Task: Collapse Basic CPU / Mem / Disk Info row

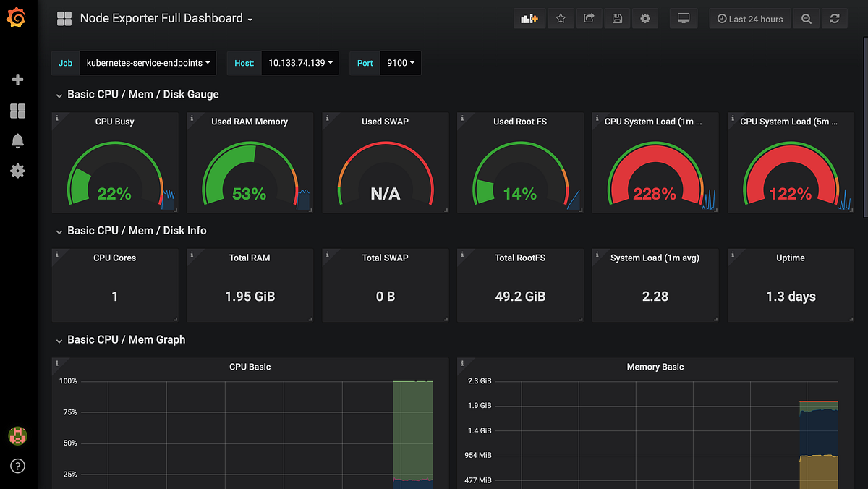Action: click(x=132, y=231)
